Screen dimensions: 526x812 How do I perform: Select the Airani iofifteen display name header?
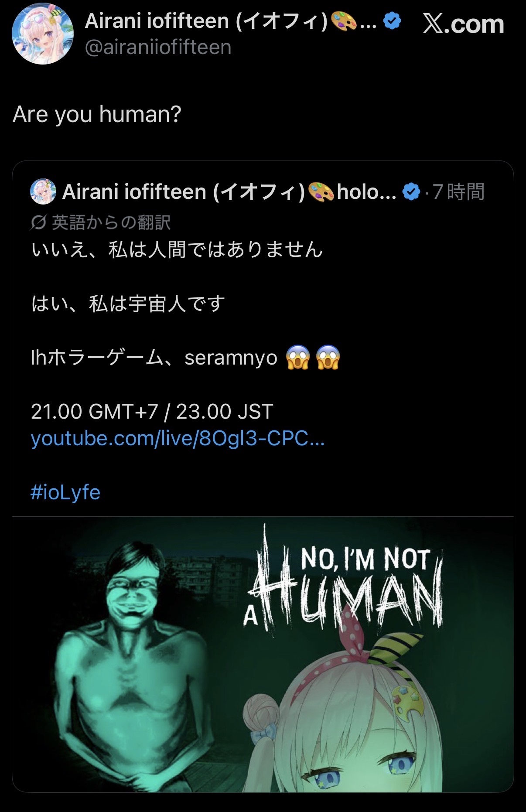coord(206,21)
